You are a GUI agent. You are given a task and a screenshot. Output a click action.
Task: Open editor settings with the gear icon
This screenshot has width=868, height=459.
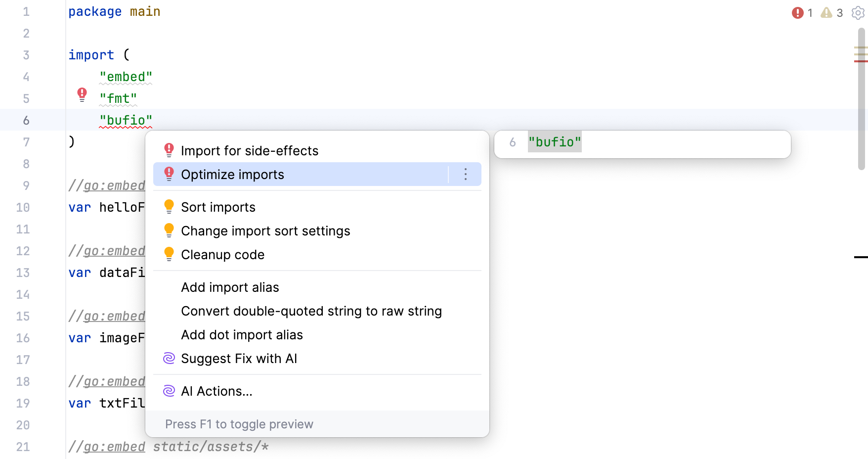pyautogui.click(x=858, y=13)
